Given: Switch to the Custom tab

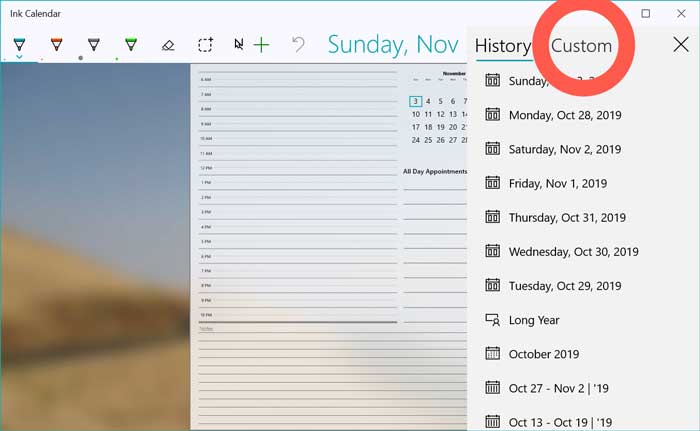Looking at the screenshot, I should click(581, 45).
